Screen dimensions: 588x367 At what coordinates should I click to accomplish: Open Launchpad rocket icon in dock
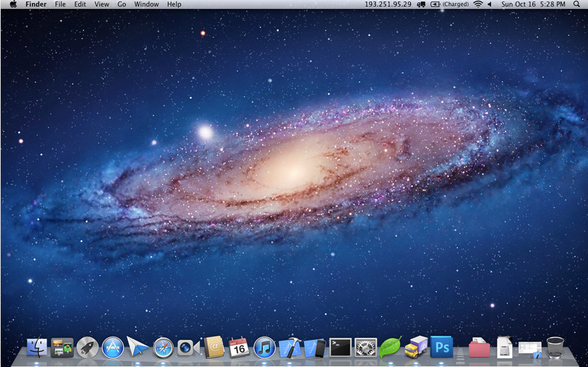[x=88, y=347]
